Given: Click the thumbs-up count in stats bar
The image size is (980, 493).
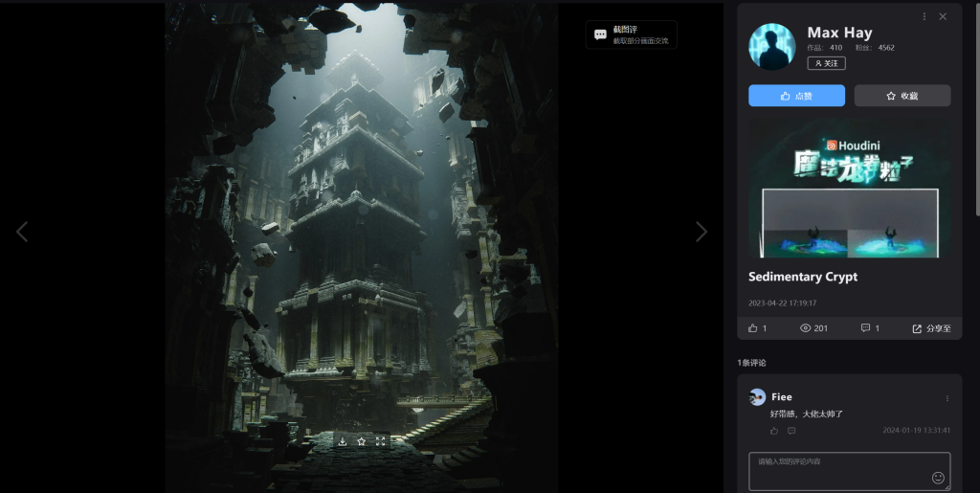Looking at the screenshot, I should [x=758, y=328].
